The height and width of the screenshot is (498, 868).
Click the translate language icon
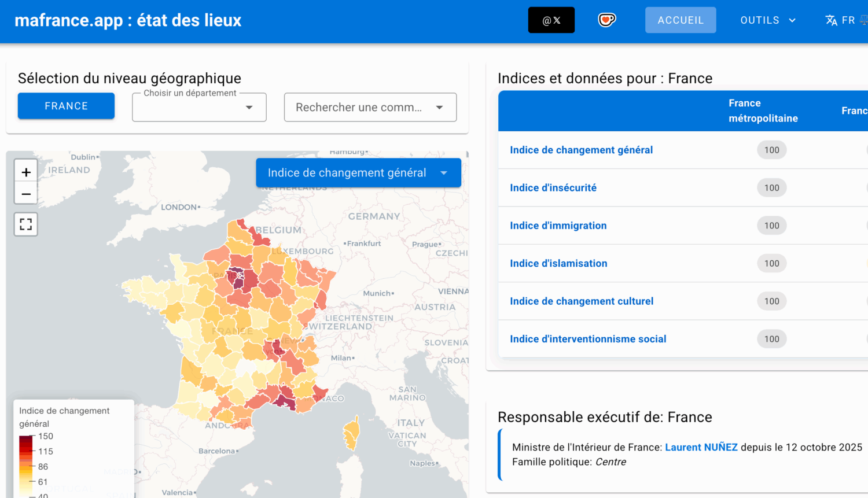(832, 20)
